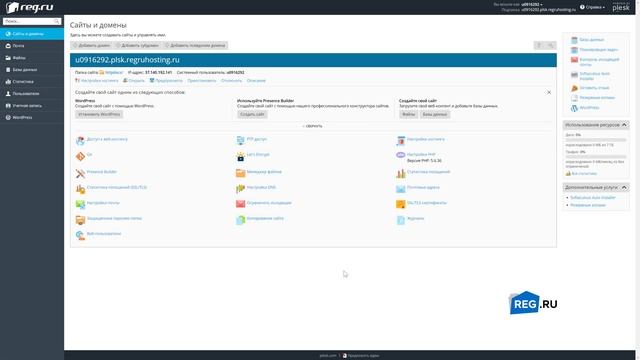Viewport: 640px width, 360px height.
Task: Open the Limit Outgoing Messages red envelope icon
Action: (x=240, y=204)
